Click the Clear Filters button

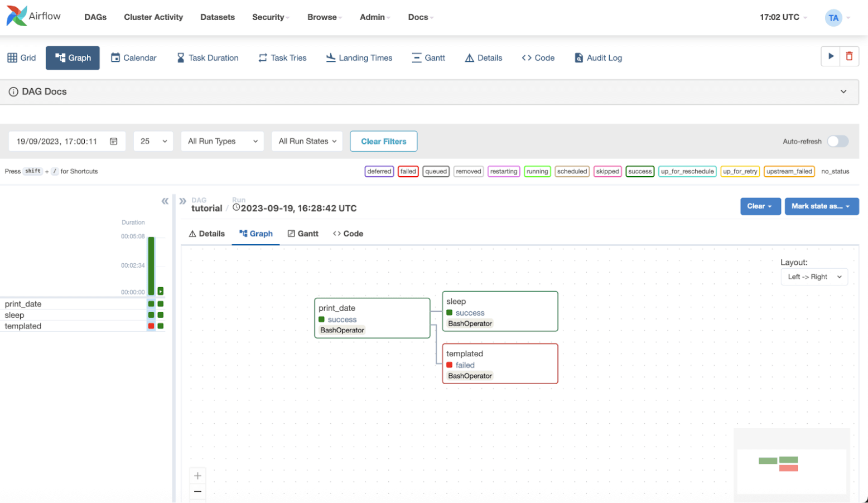pos(383,141)
